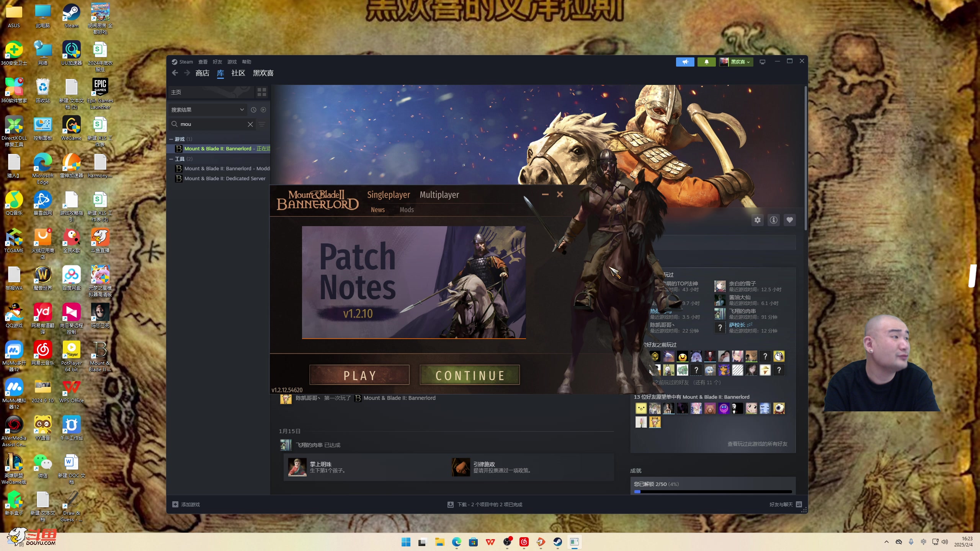
Task: Open advanced library filter options
Action: (262, 124)
